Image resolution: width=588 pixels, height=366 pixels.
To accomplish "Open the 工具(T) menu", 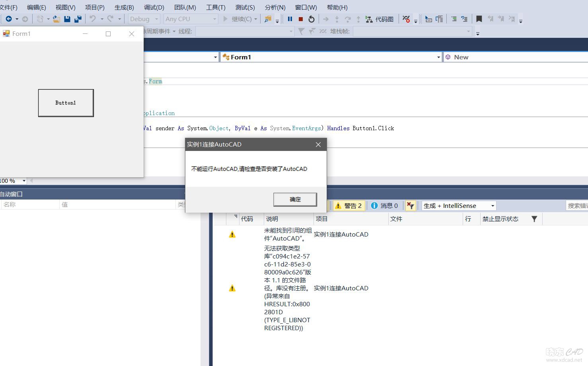I will 216,7.
